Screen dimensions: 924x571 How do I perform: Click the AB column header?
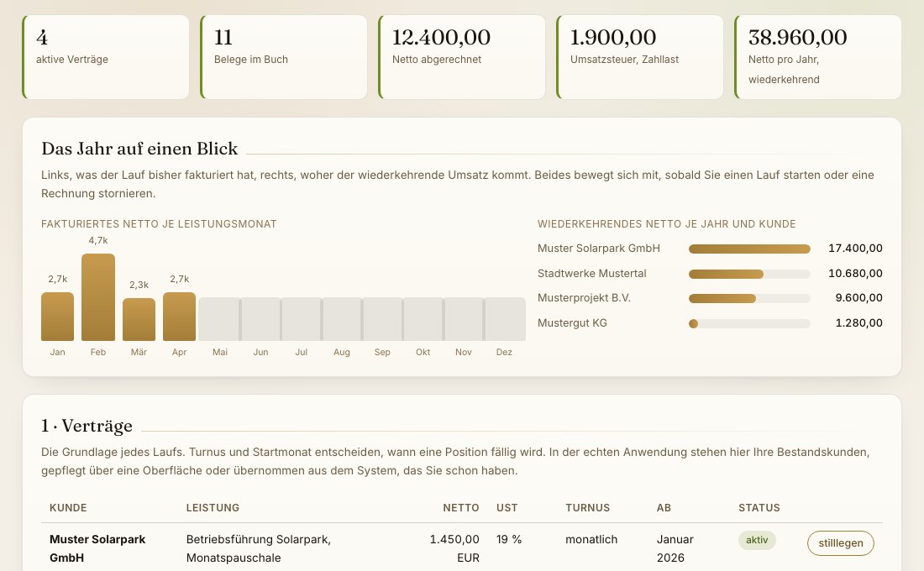(664, 508)
